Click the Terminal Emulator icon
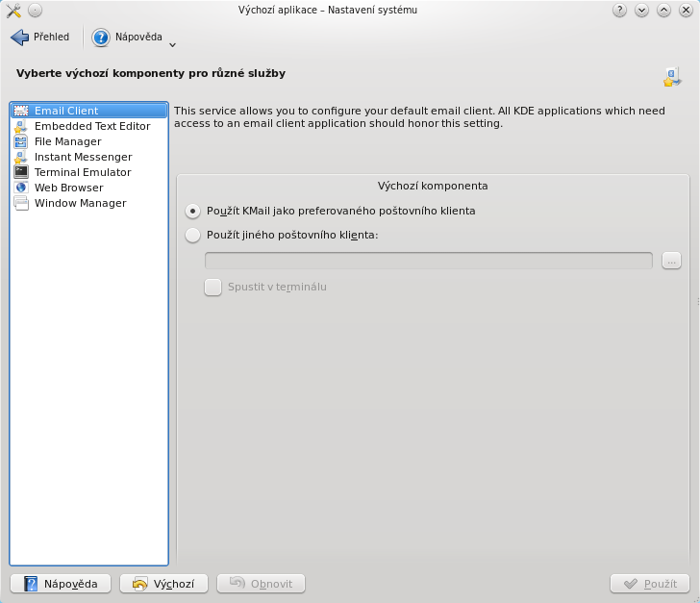The image size is (700, 603). (21, 172)
